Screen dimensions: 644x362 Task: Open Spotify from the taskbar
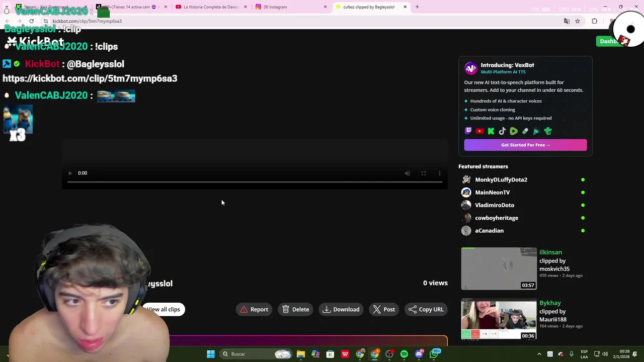pos(404,354)
